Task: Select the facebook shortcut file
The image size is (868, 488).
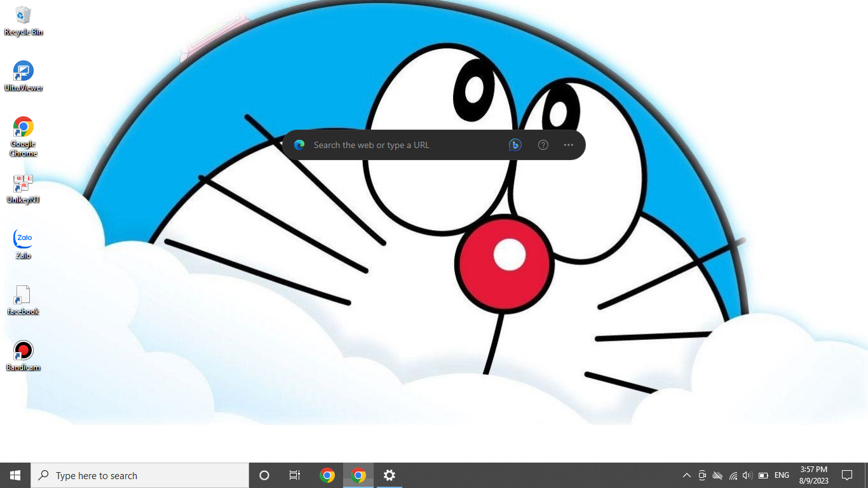Action: (x=23, y=300)
